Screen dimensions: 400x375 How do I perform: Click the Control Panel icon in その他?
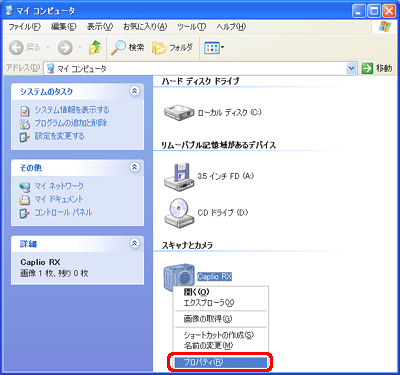(25, 213)
